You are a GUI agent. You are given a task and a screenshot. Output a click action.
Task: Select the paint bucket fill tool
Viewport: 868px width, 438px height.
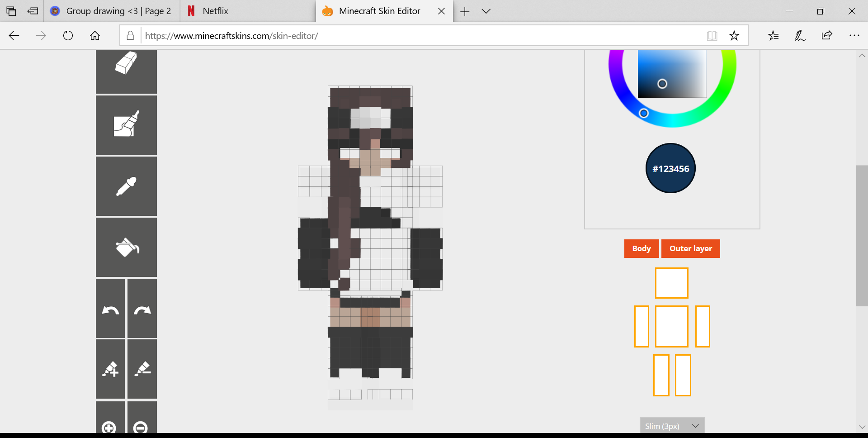click(126, 247)
